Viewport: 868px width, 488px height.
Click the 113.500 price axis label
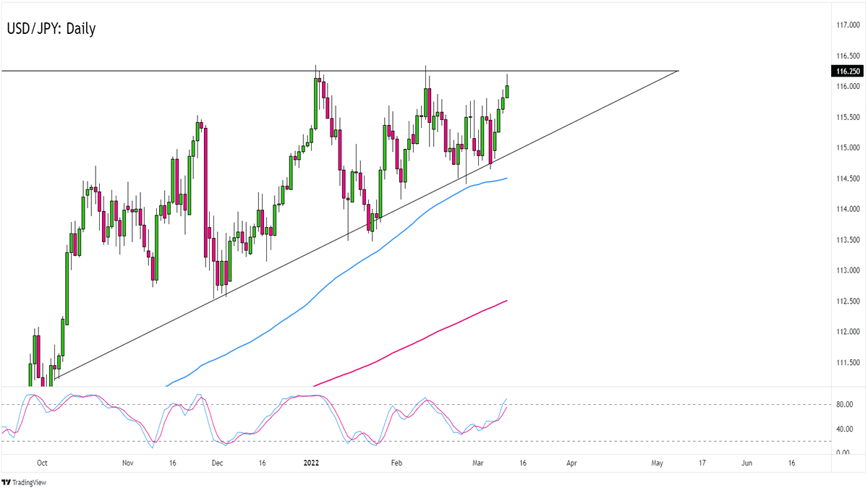(x=847, y=240)
